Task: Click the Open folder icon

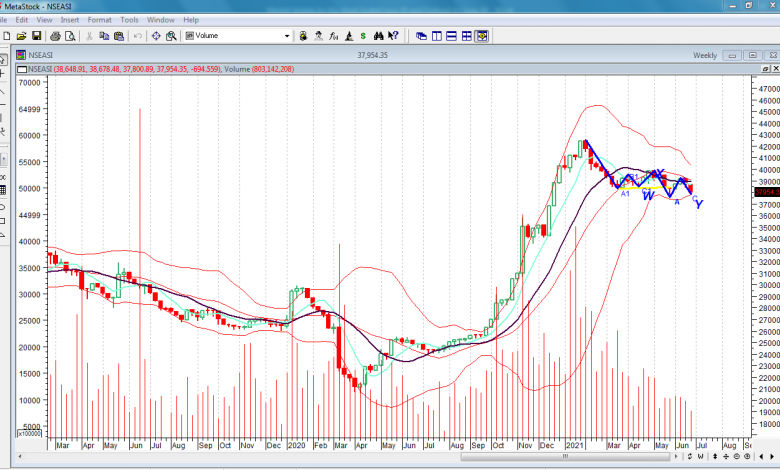Action: pyautogui.click(x=22, y=36)
